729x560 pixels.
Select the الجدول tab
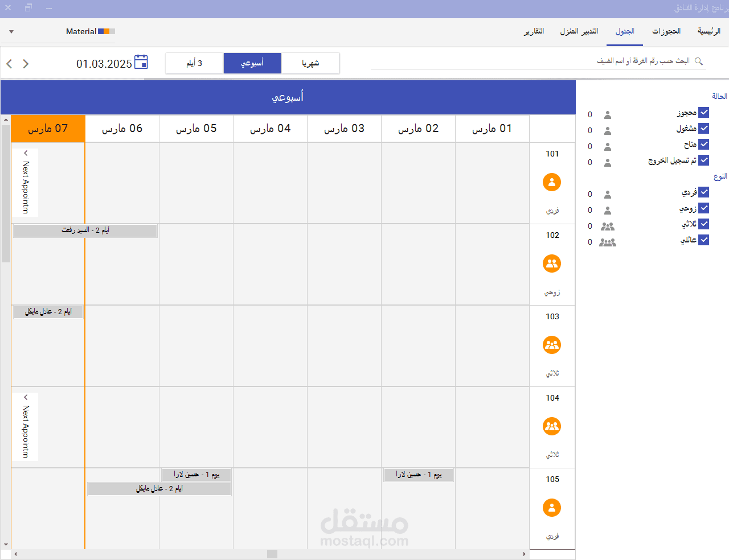(x=625, y=31)
